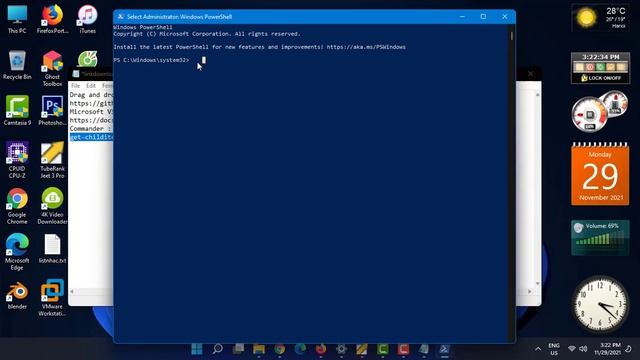Open taskbar clock and date

tap(608, 349)
